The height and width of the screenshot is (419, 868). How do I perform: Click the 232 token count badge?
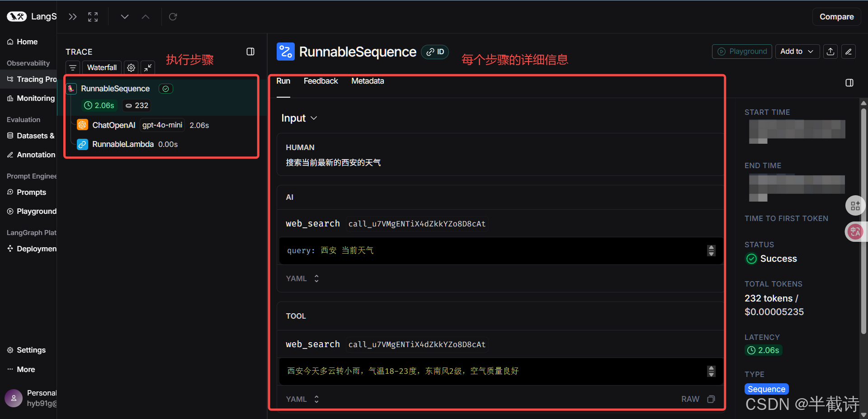[137, 105]
